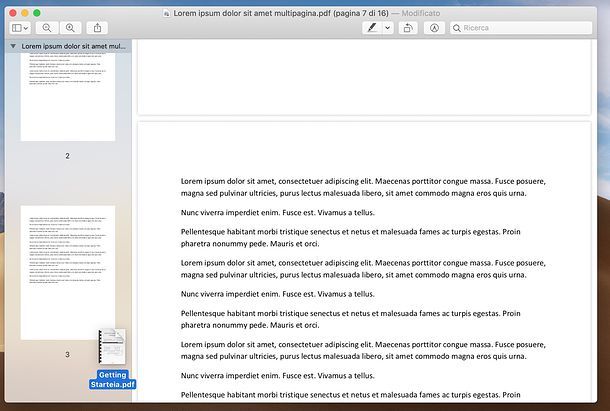Close the Preview window with red button
This screenshot has height=411, width=610.
[12, 13]
